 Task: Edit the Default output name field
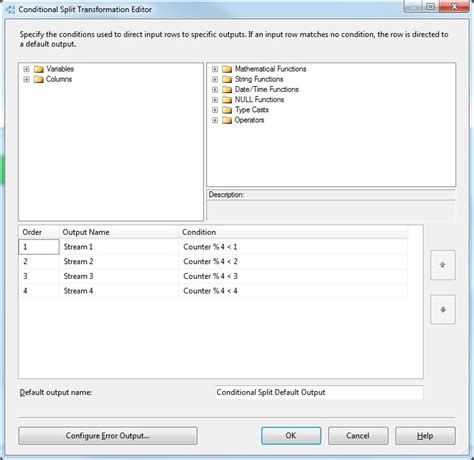(319, 392)
